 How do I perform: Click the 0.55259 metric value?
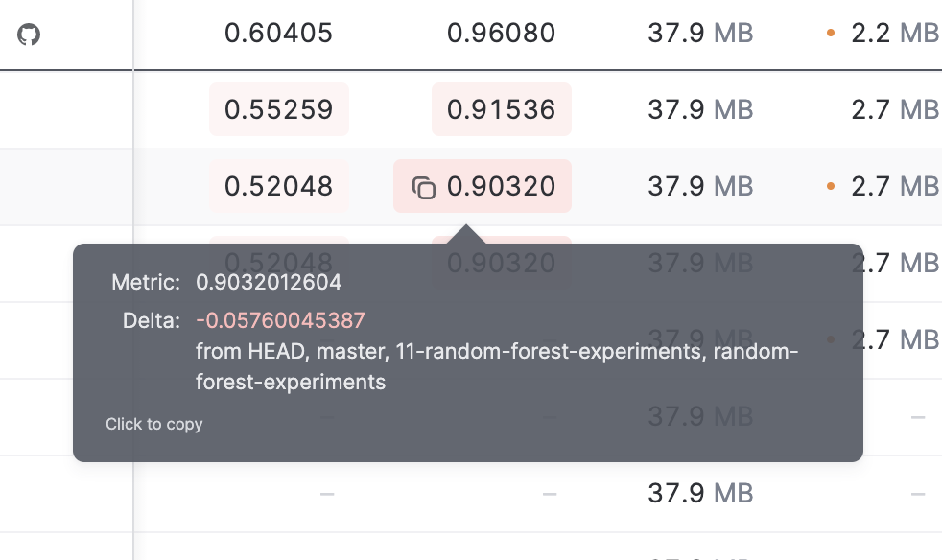tap(278, 109)
